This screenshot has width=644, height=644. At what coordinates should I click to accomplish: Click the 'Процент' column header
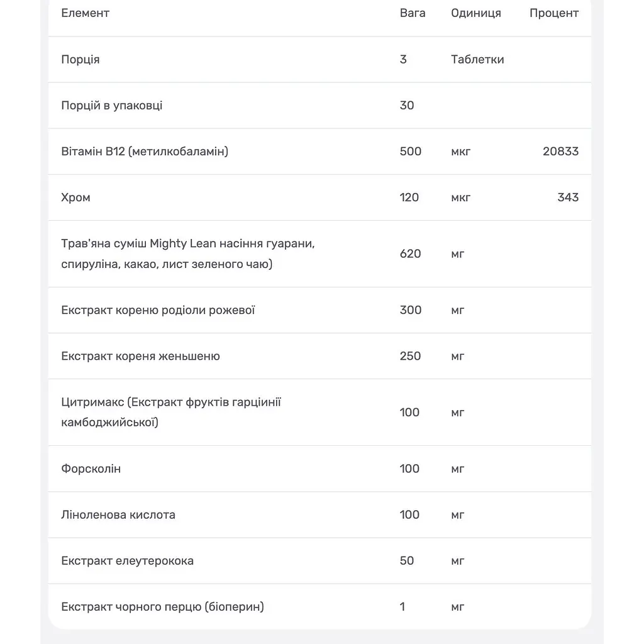554,13
